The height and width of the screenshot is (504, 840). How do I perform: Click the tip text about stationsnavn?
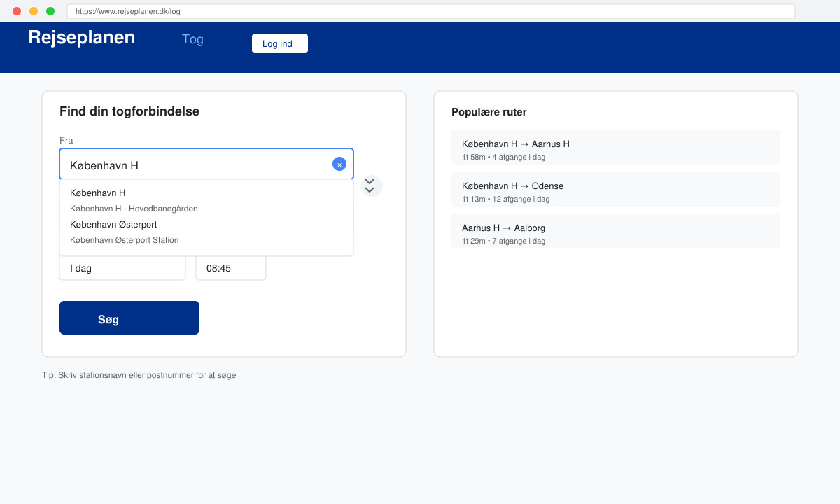(x=139, y=375)
